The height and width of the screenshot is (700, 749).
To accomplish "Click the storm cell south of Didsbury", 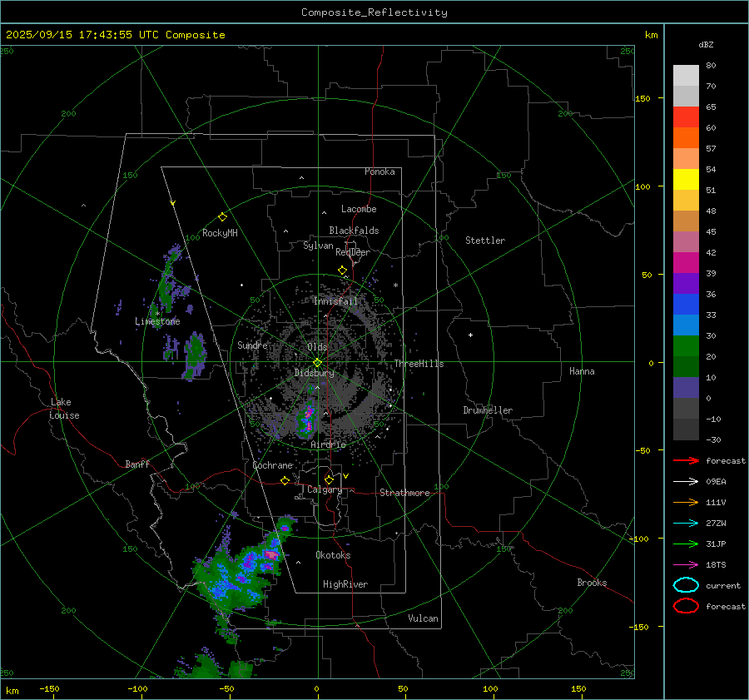I will 306,420.
